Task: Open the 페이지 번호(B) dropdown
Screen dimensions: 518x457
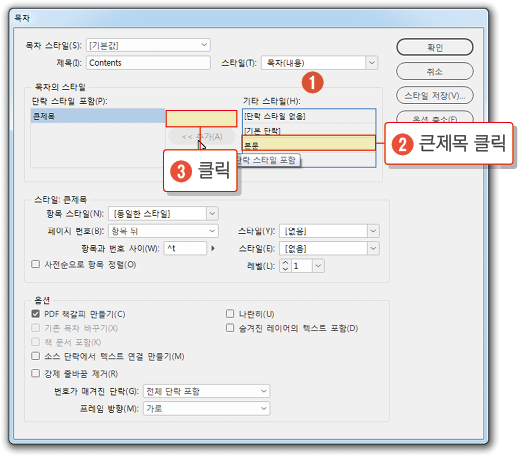Action: point(163,231)
